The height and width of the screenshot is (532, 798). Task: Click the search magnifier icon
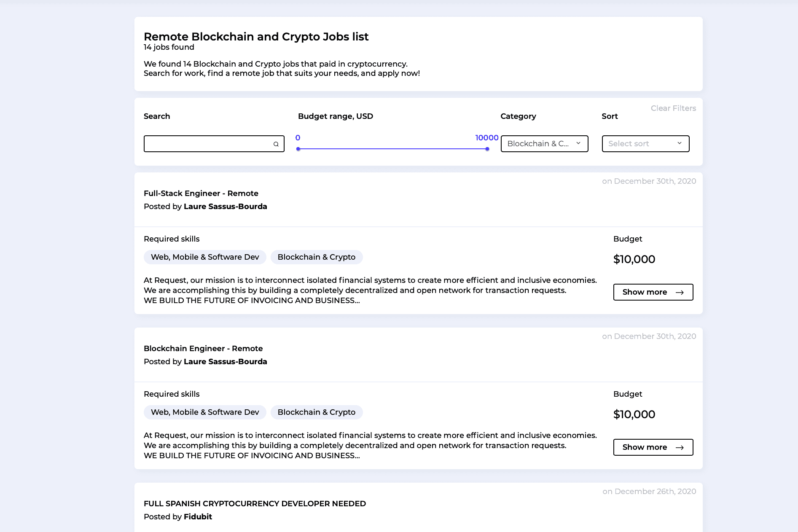tap(276, 144)
